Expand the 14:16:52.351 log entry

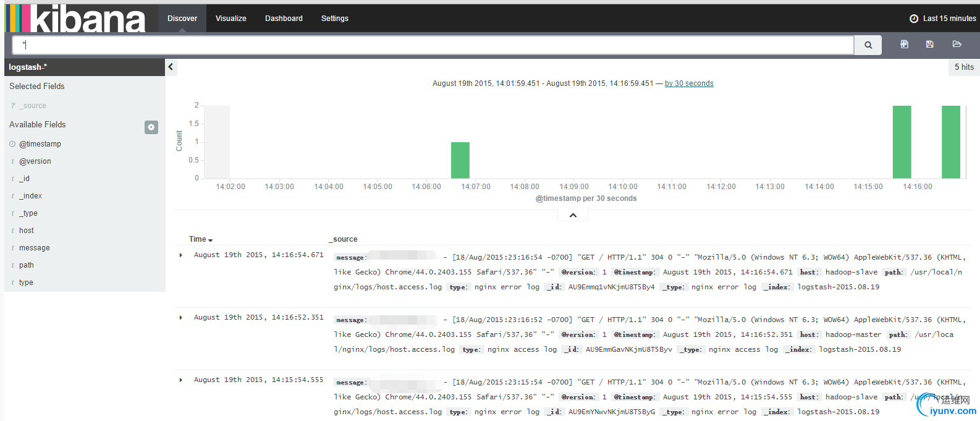click(x=180, y=317)
